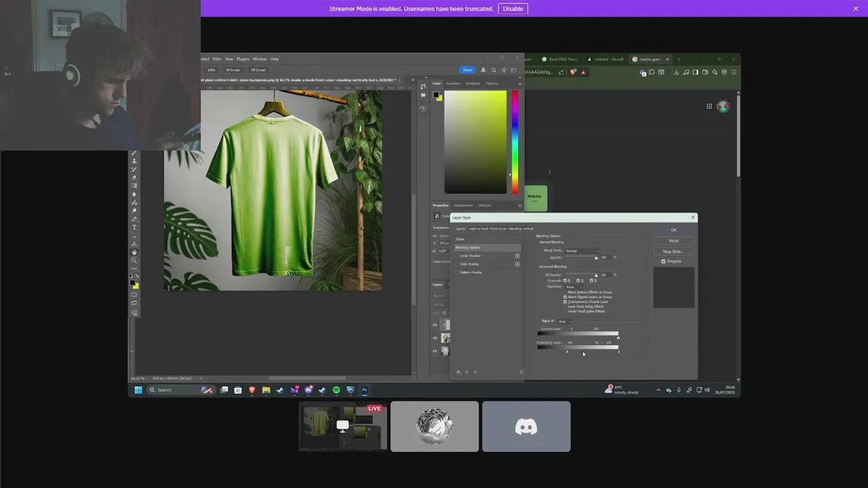Open the Plugins menu
The height and width of the screenshot is (488, 868).
coord(243,59)
